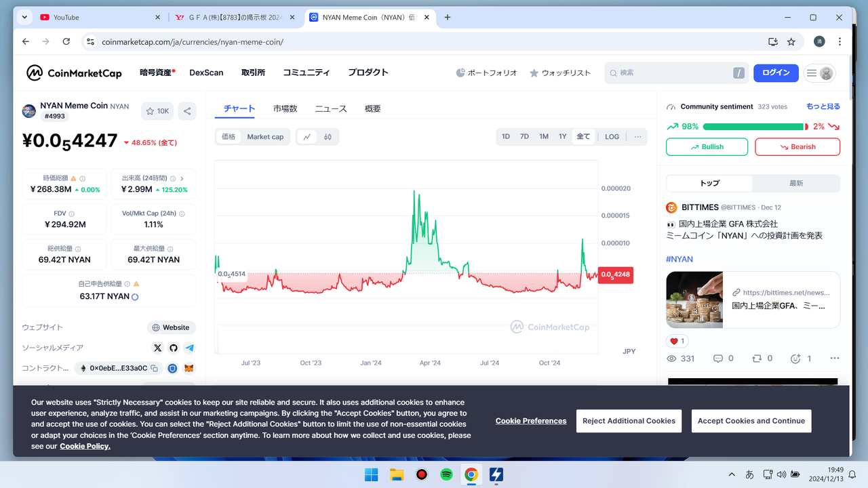Select the line chart view icon
Image resolution: width=868 pixels, height=488 pixels.
(x=307, y=137)
